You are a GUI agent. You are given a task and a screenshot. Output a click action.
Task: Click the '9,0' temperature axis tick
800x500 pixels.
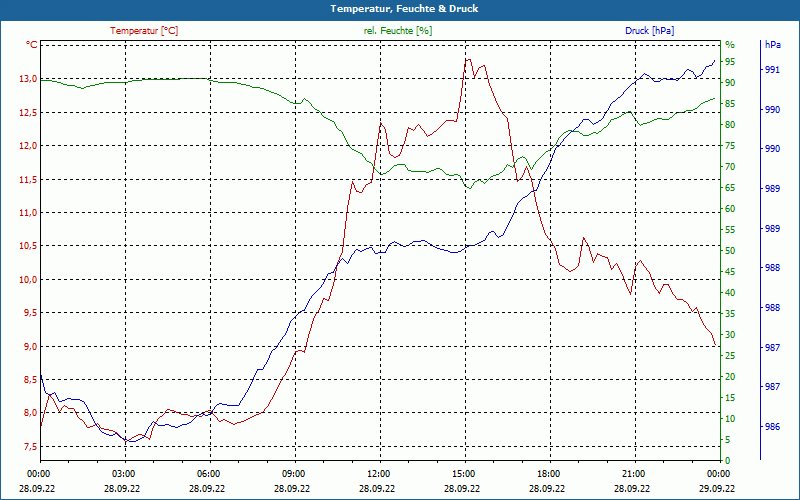click(31, 346)
